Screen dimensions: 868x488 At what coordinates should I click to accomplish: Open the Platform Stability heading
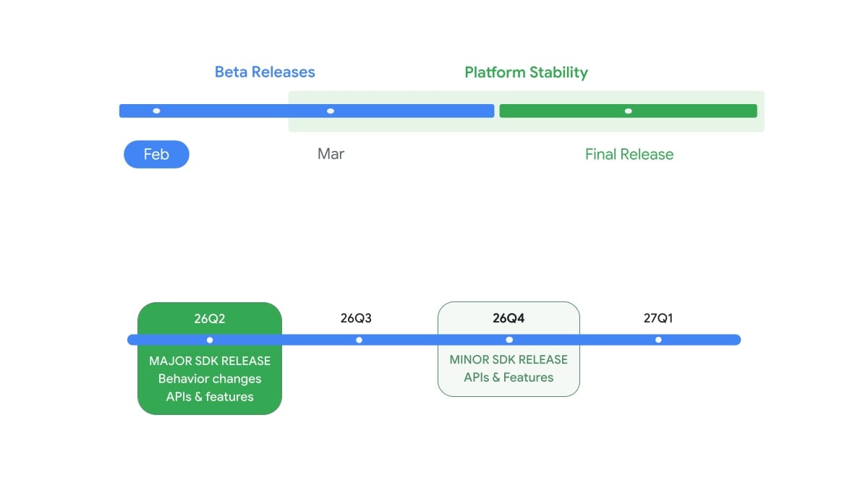click(x=526, y=72)
